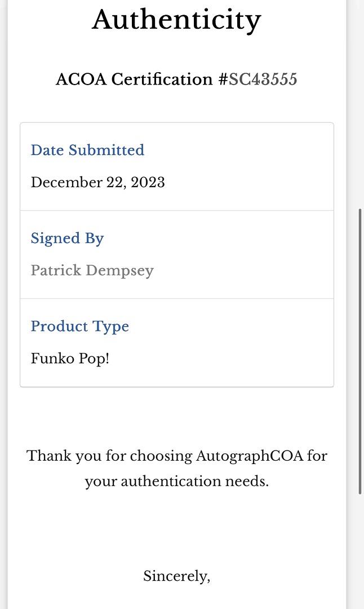The height and width of the screenshot is (609, 364).
Task: Open the Patrick Dempsey signer name
Action: (x=92, y=271)
